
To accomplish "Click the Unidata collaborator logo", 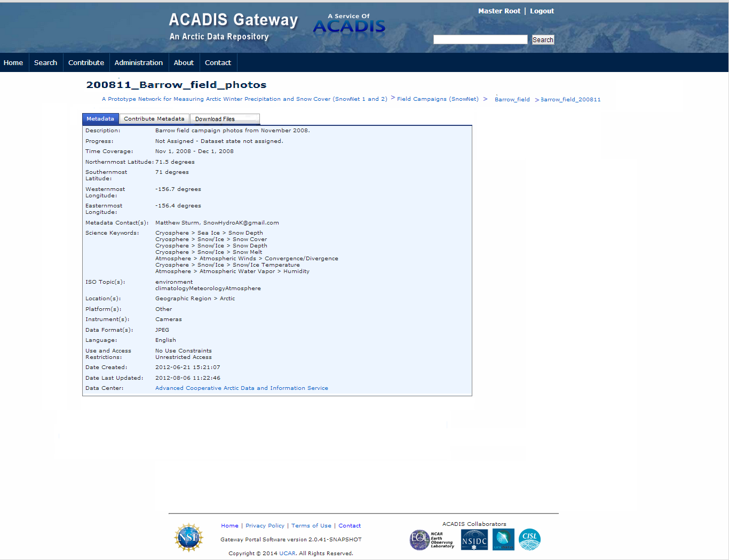I will tap(503, 540).
